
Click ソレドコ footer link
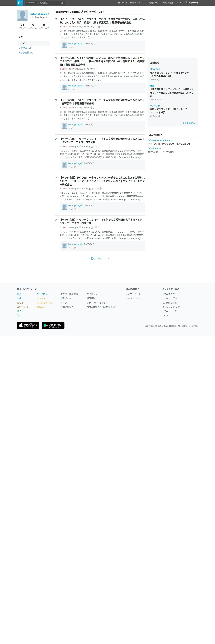(x=166, y=315)
